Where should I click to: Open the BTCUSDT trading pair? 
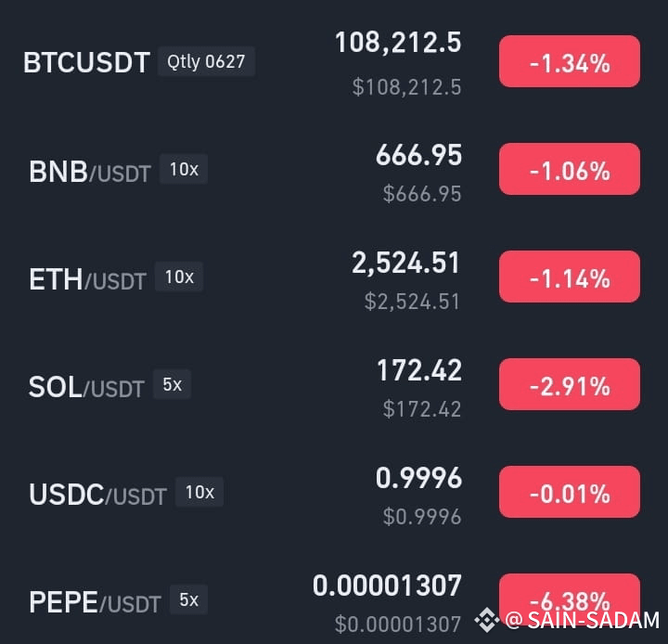[x=86, y=63]
